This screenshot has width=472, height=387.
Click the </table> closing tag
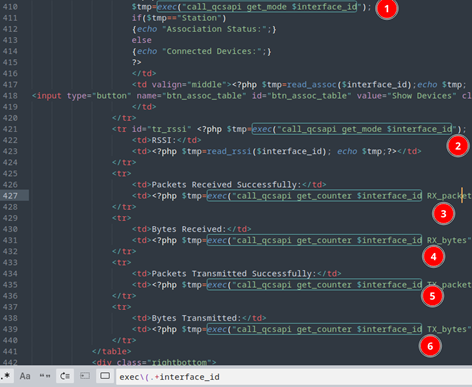coord(112,351)
